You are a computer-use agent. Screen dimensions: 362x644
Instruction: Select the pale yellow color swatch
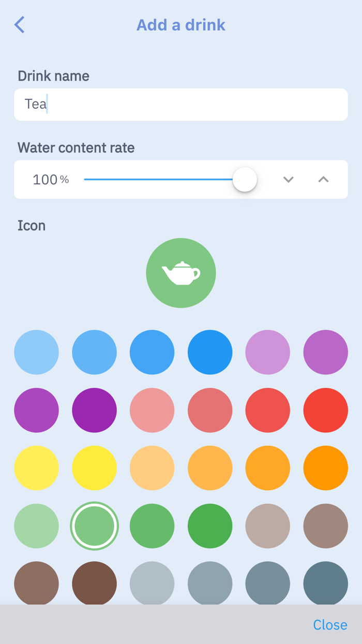click(36, 468)
